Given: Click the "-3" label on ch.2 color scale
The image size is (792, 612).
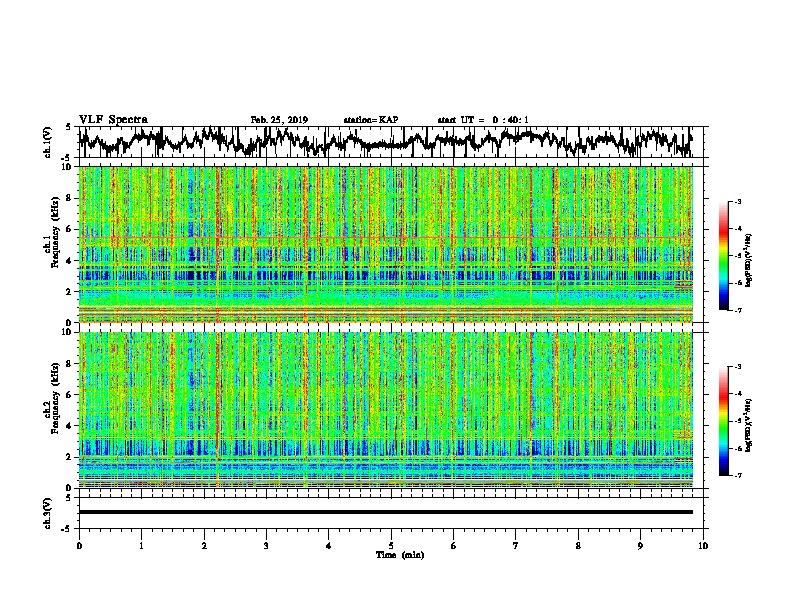Looking at the screenshot, I should tap(737, 367).
